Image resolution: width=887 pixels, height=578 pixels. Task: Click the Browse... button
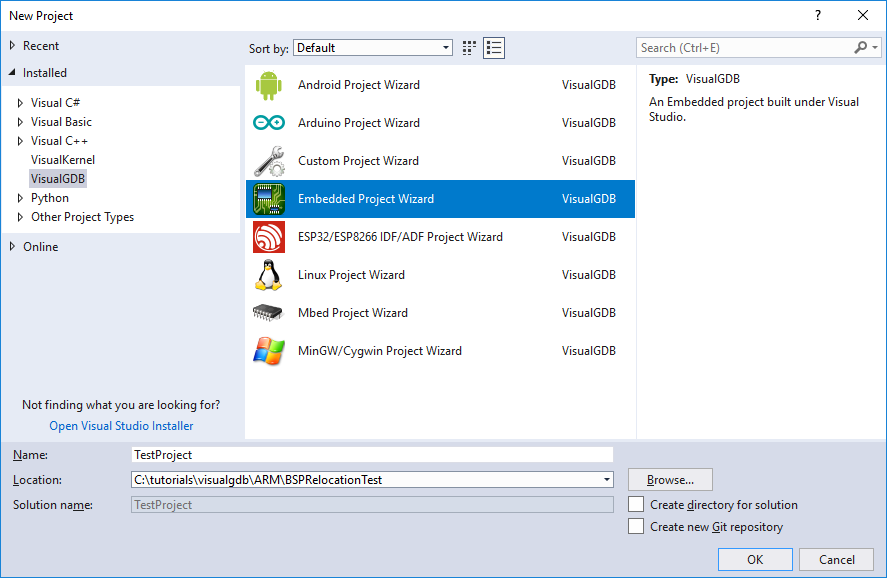click(670, 480)
